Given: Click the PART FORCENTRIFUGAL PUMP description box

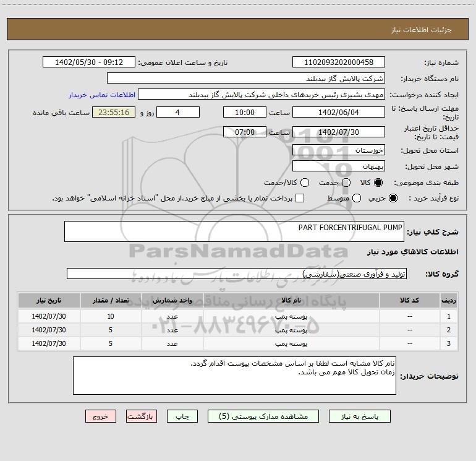Looking at the screenshot, I should 234,231.
